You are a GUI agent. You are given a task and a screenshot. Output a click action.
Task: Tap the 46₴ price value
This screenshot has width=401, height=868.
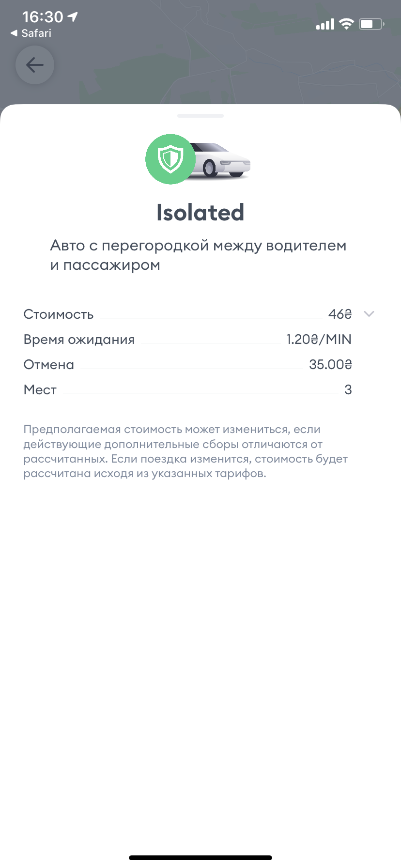[339, 314]
